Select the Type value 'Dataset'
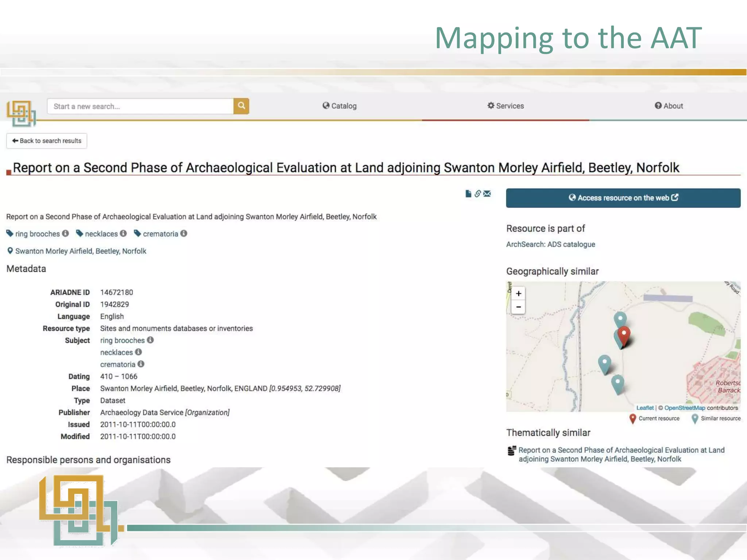The height and width of the screenshot is (560, 747). (113, 400)
